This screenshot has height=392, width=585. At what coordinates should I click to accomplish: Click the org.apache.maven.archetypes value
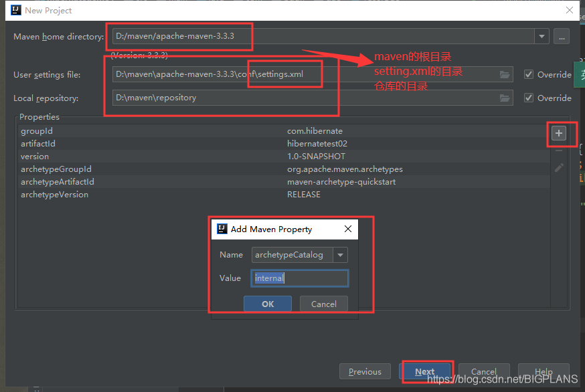coord(345,169)
